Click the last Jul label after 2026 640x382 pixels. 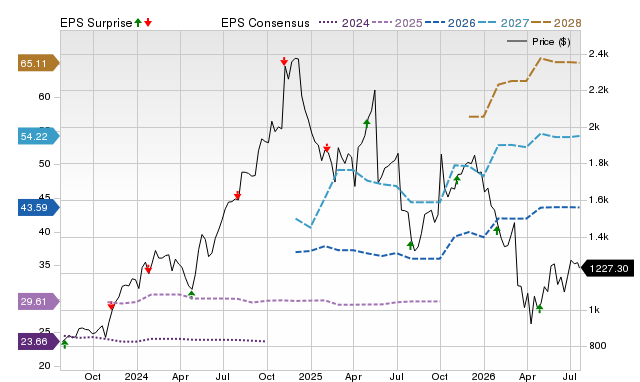(x=570, y=376)
